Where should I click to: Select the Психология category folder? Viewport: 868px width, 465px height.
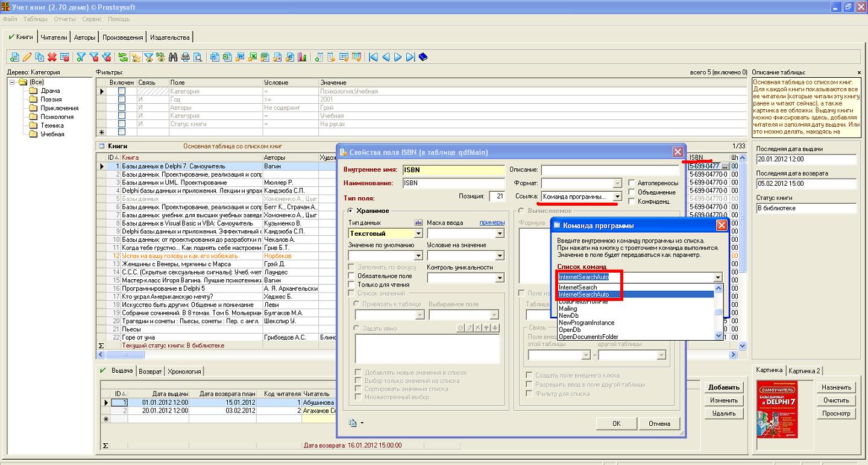pyautogui.click(x=57, y=117)
